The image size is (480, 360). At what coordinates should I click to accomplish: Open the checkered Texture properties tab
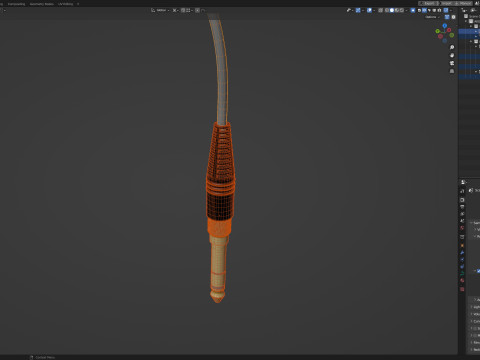pos(462,289)
